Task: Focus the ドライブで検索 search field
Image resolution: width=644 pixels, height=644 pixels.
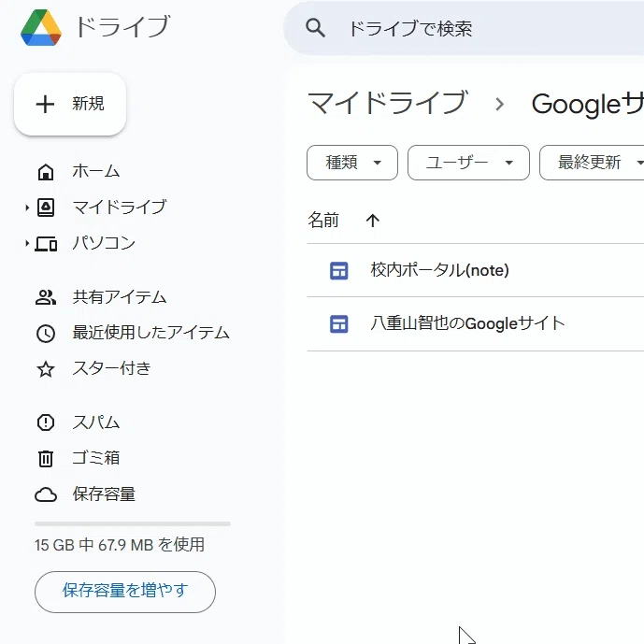Action: coord(464,28)
